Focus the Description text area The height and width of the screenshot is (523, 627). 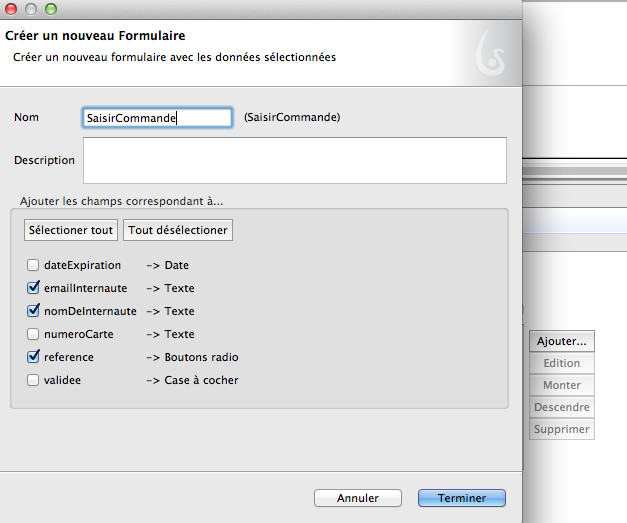click(294, 161)
